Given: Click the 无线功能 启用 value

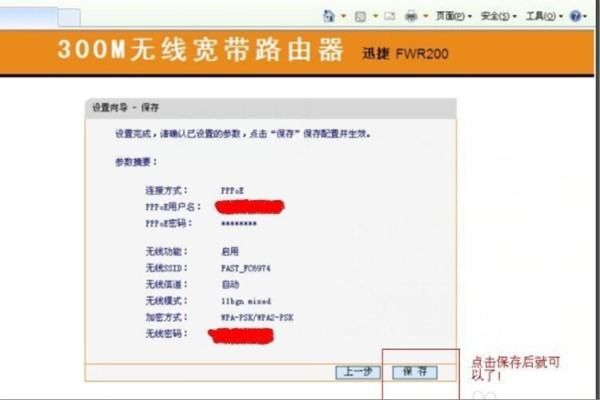Looking at the screenshot, I should tap(230, 251).
